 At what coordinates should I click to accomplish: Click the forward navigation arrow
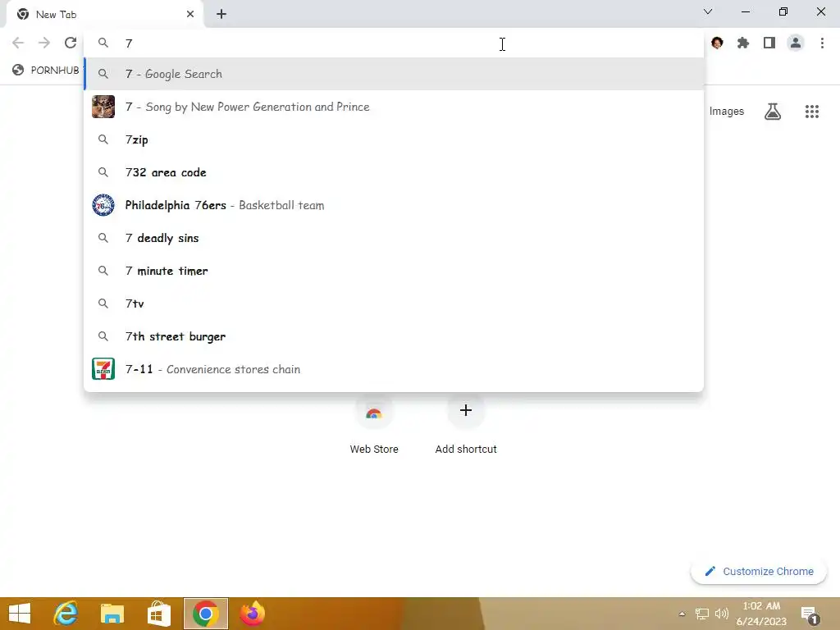[44, 43]
